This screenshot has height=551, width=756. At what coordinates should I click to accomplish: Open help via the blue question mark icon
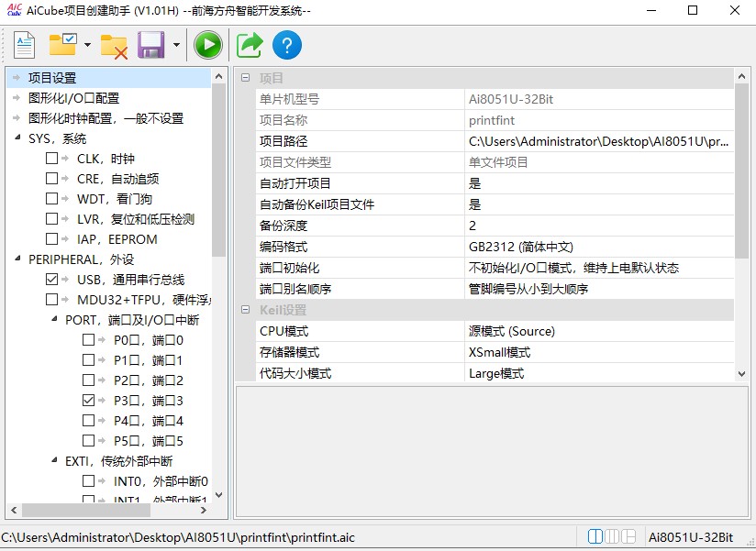[289, 43]
